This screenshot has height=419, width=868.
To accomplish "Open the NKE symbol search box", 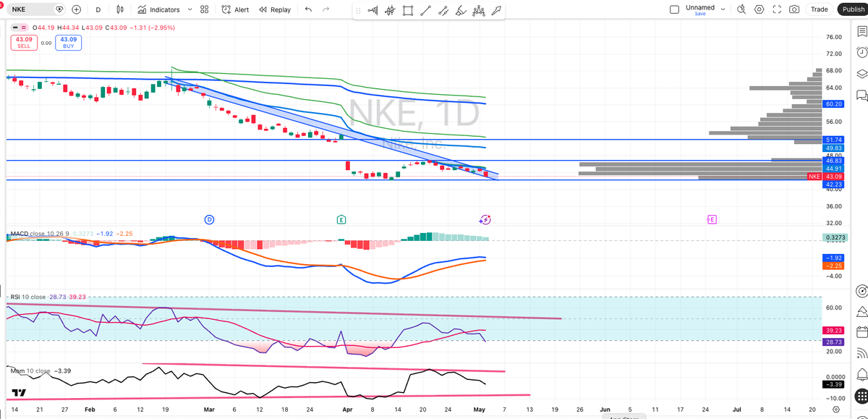I will point(38,9).
